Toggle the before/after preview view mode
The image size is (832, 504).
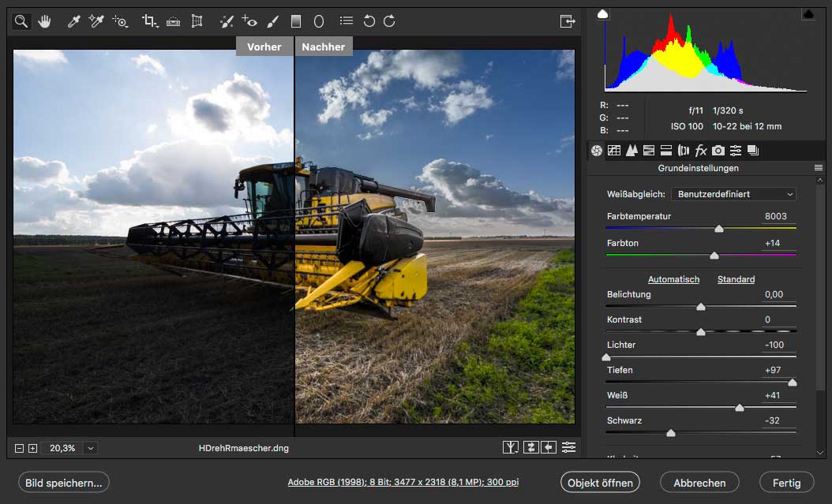coord(512,447)
